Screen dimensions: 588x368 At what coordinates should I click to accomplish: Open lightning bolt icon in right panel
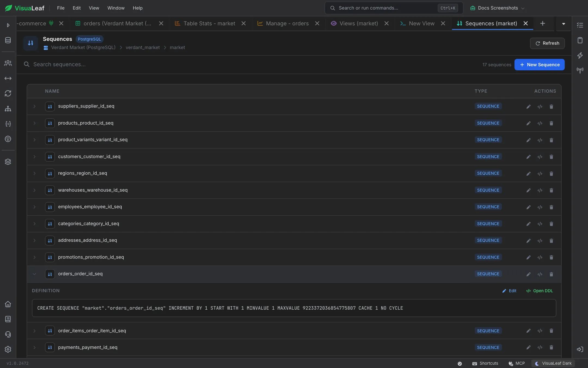[580, 55]
